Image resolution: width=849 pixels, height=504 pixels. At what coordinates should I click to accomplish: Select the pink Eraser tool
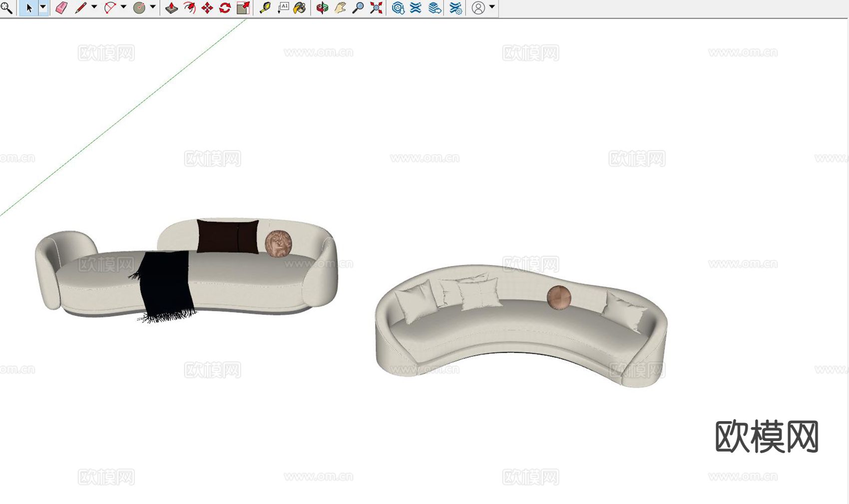[x=61, y=7]
